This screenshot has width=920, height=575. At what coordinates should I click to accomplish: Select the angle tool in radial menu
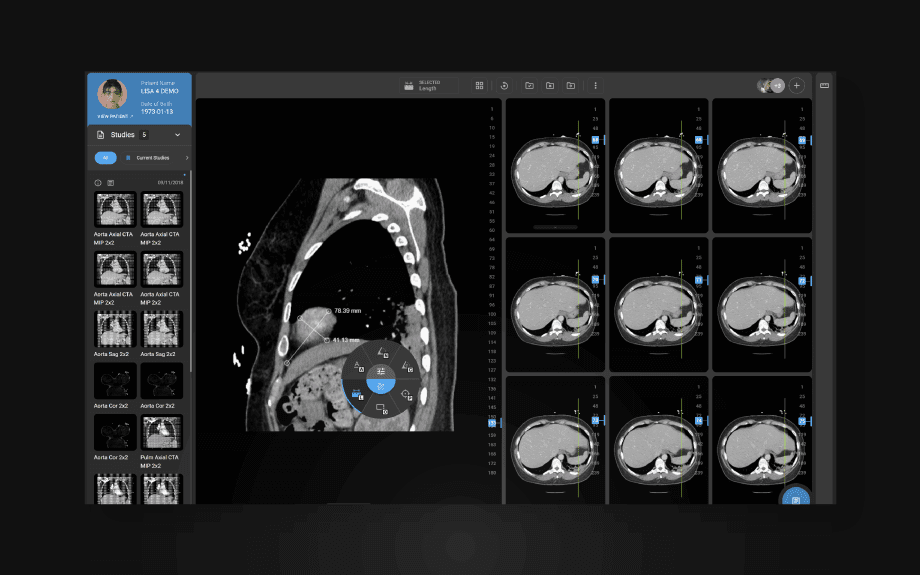[x=383, y=352]
